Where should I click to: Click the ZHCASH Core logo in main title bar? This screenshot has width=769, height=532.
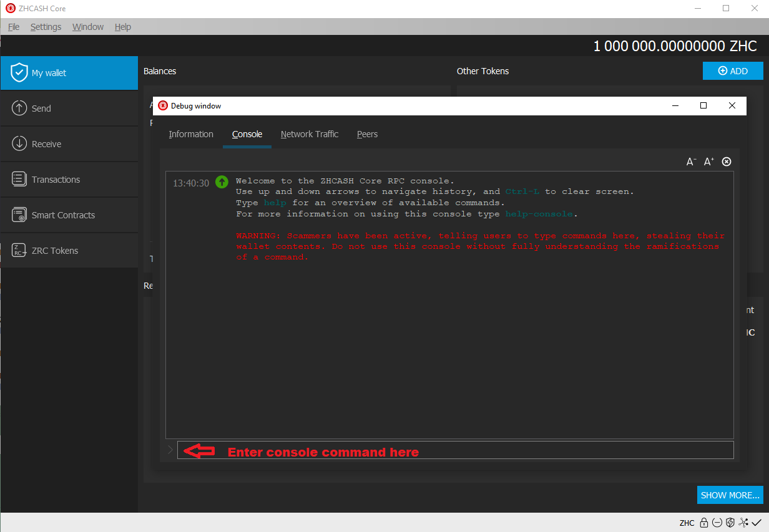point(11,9)
